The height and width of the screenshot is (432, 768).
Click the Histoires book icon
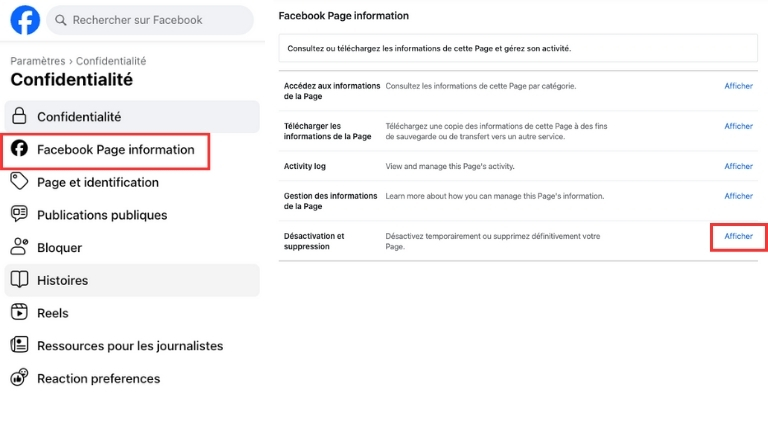[20, 280]
